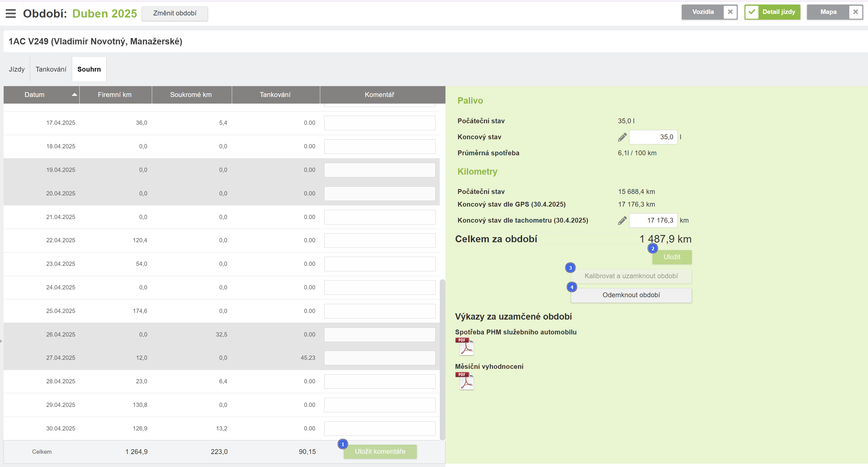Click the Odemknout období button

[631, 295]
